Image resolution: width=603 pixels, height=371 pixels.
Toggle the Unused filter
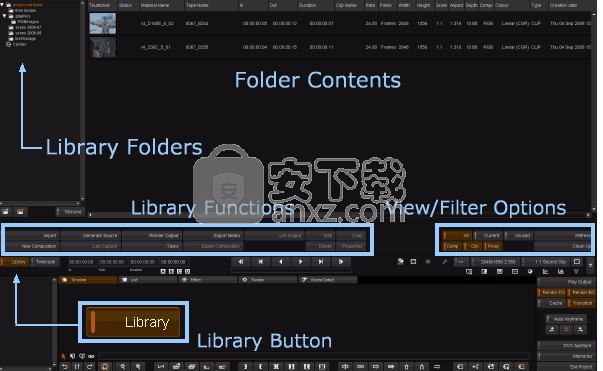click(x=519, y=235)
